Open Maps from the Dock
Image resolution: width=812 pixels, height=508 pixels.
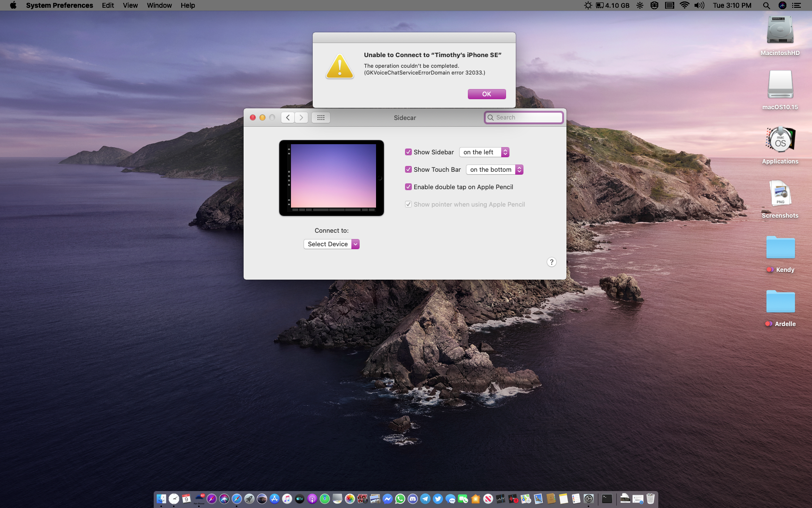[526, 499]
